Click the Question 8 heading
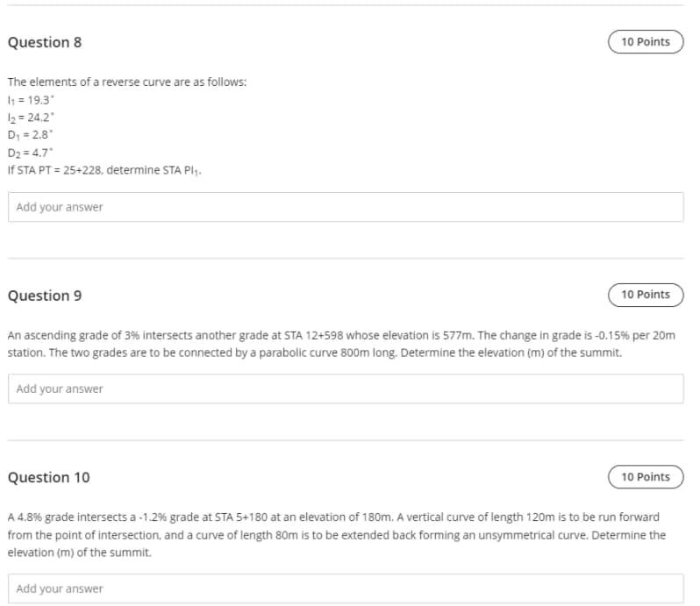 click(45, 42)
